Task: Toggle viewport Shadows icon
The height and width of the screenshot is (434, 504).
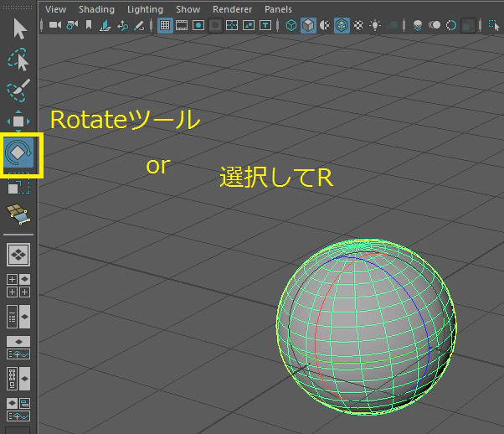Action: [392, 25]
